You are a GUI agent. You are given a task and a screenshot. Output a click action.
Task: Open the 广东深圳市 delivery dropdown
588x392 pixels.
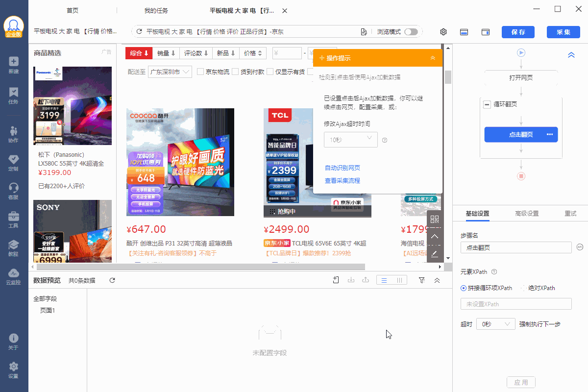pyautogui.click(x=170, y=72)
